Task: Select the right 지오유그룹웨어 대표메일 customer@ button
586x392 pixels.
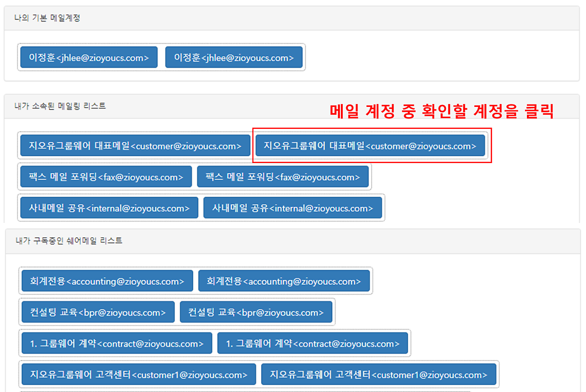Action: [x=370, y=145]
